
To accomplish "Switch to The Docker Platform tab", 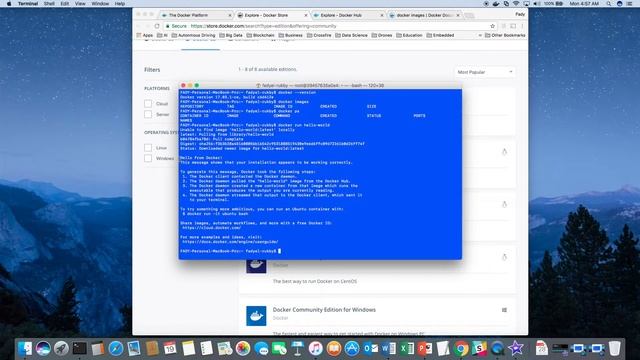I will point(195,15).
